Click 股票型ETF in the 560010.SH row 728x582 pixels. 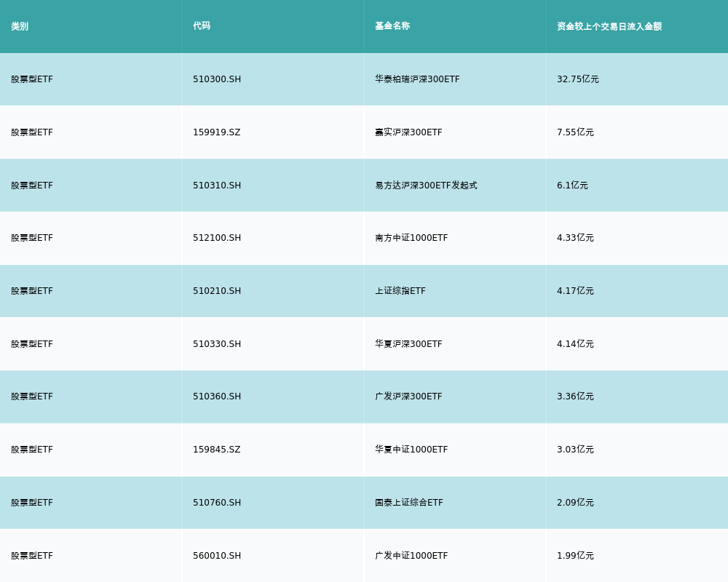[32, 556]
